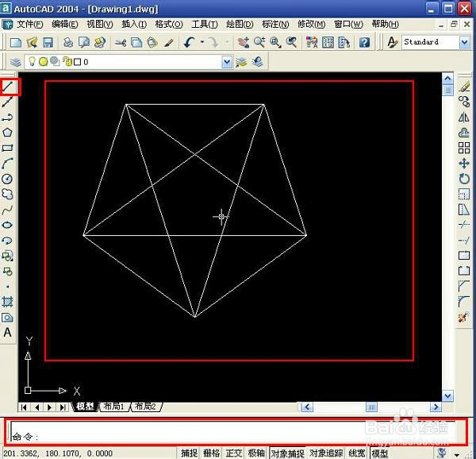Select the Line tool
476x459 pixels.
(x=8, y=87)
